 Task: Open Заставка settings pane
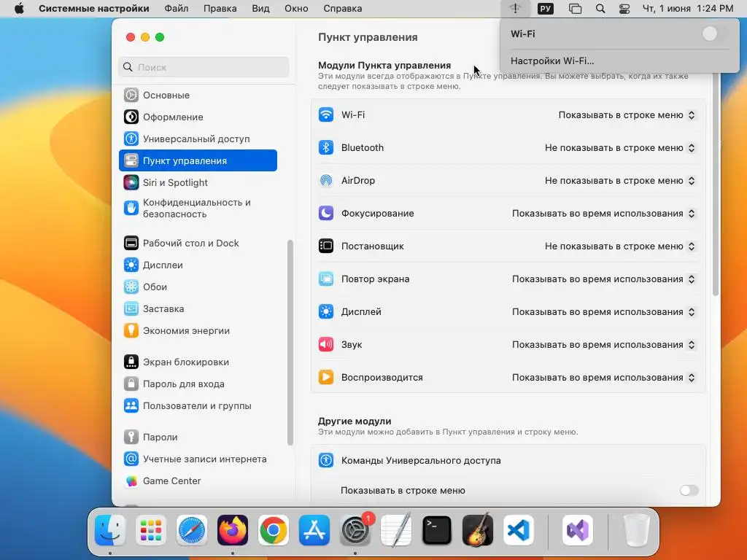click(x=198, y=308)
